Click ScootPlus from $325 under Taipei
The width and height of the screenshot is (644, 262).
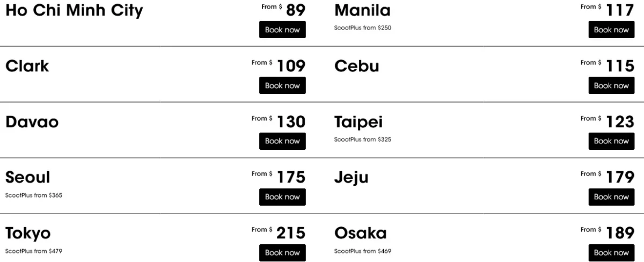point(363,140)
